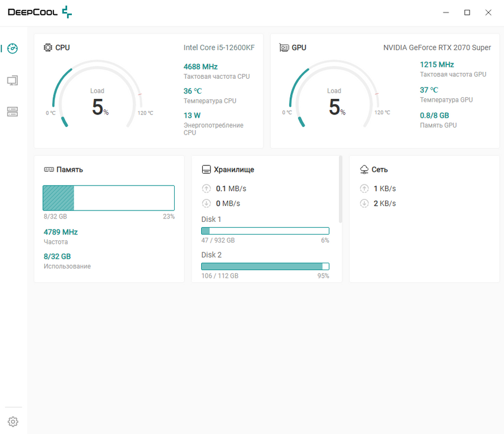Click the Disk 2 heading
The width and height of the screenshot is (504, 434).
tap(211, 255)
